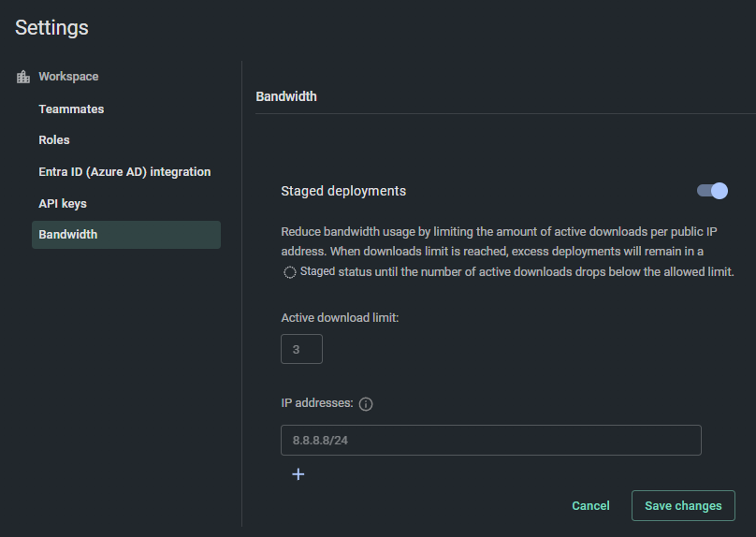Focus the Active download limit field
This screenshot has width=756, height=537.
point(302,349)
